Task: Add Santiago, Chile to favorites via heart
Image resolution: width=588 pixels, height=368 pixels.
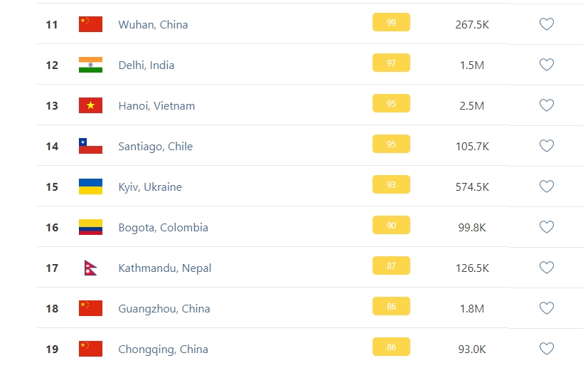Action: point(546,146)
